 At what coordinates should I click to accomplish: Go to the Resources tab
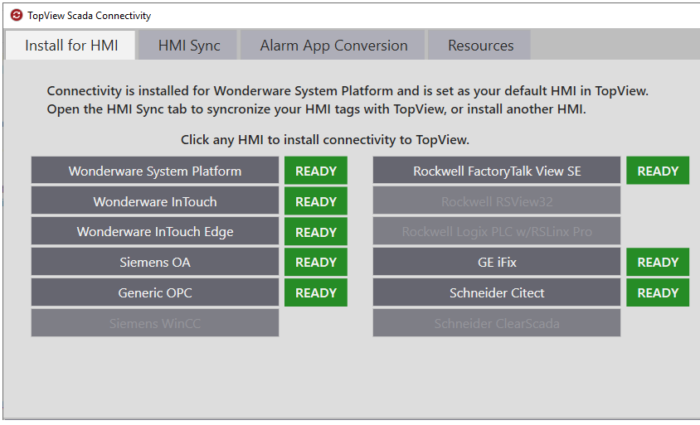coord(480,45)
